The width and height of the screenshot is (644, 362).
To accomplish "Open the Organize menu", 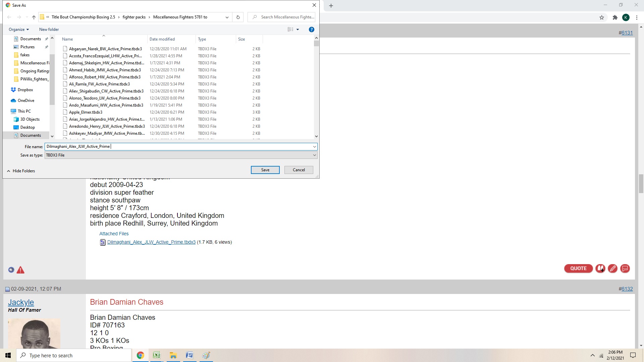I will click(x=19, y=29).
